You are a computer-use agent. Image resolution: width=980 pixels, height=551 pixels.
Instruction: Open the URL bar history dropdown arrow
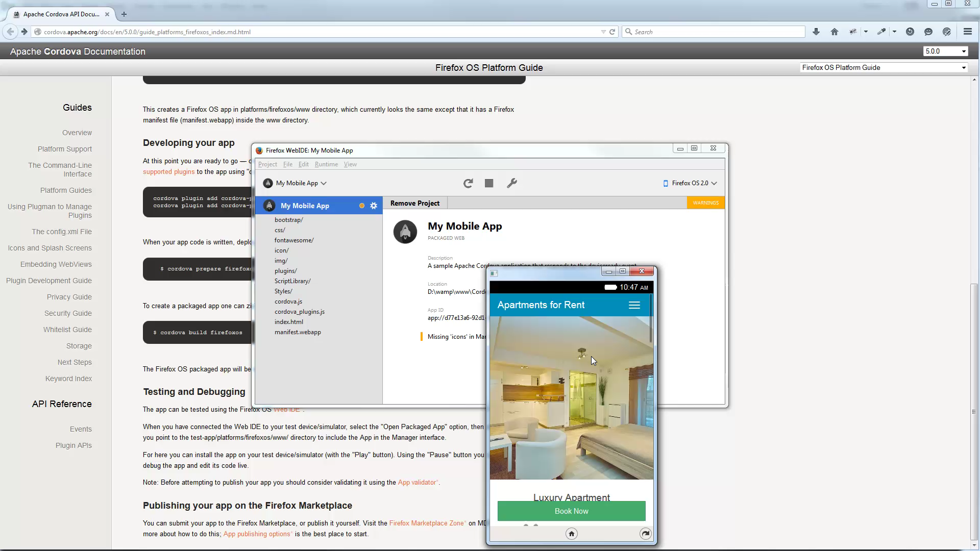pyautogui.click(x=603, y=32)
